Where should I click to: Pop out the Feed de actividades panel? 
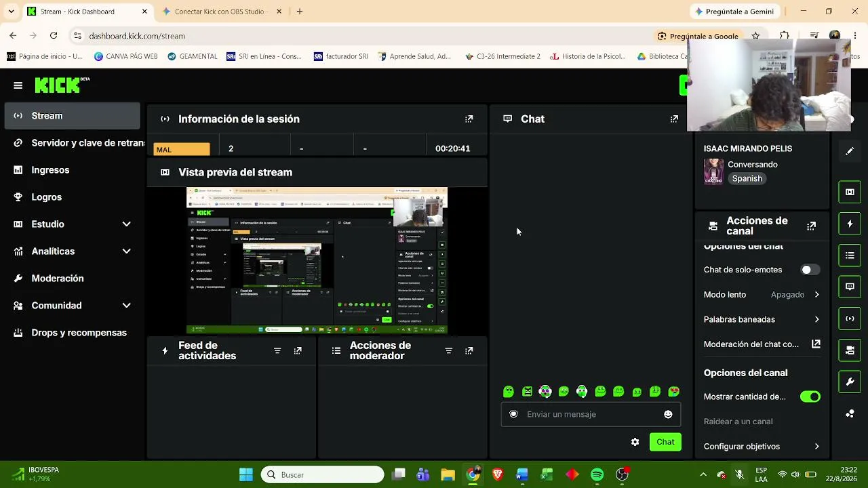click(x=298, y=350)
